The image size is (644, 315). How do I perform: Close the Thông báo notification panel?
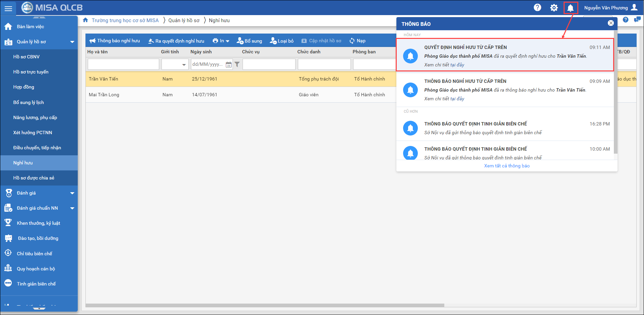click(x=611, y=23)
